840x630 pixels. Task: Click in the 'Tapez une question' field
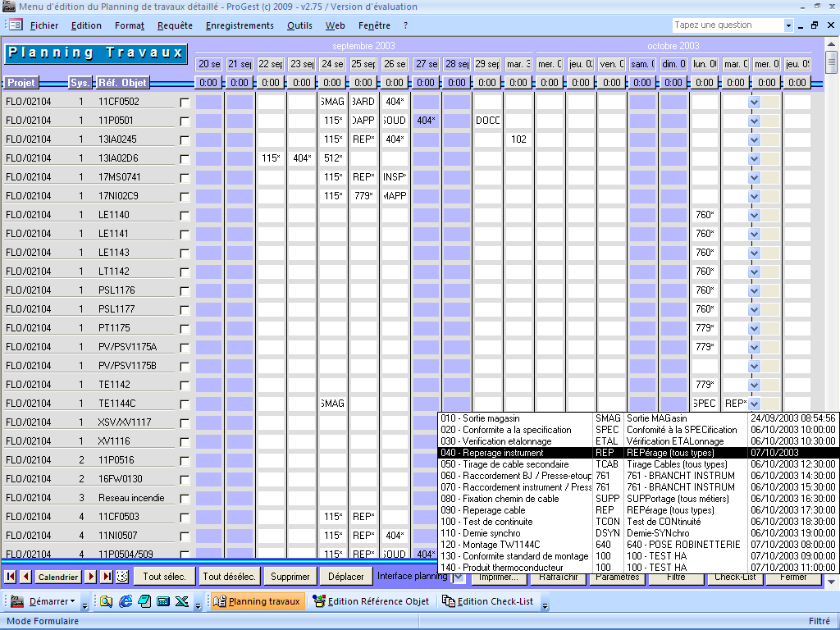(x=728, y=25)
